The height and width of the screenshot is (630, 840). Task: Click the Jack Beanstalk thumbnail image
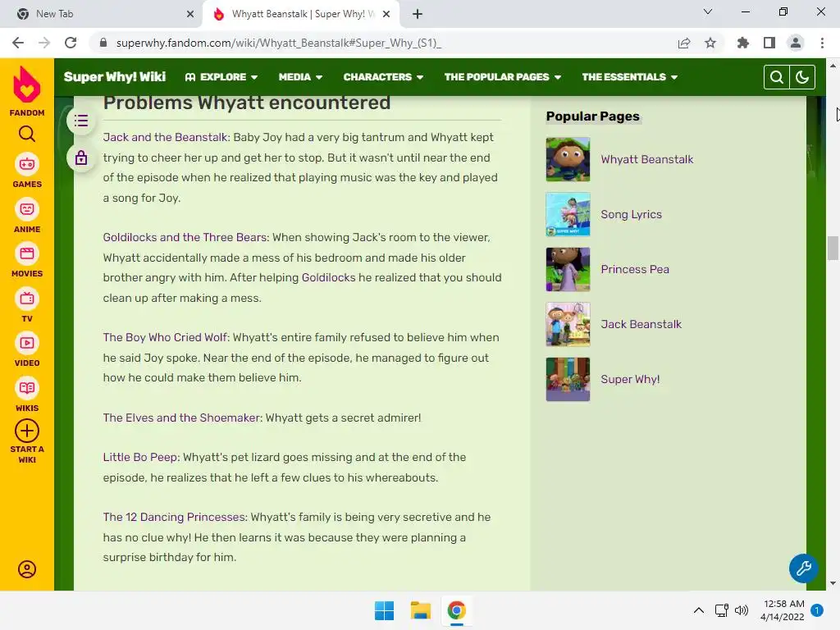point(568,324)
